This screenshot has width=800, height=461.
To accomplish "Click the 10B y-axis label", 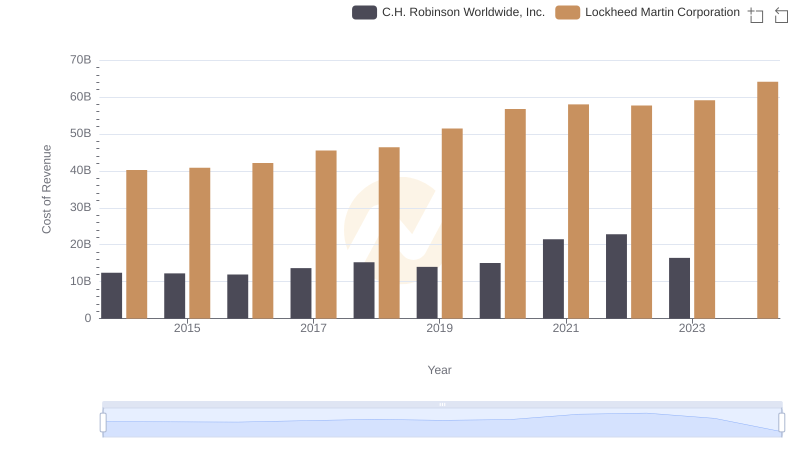I will pos(81,281).
